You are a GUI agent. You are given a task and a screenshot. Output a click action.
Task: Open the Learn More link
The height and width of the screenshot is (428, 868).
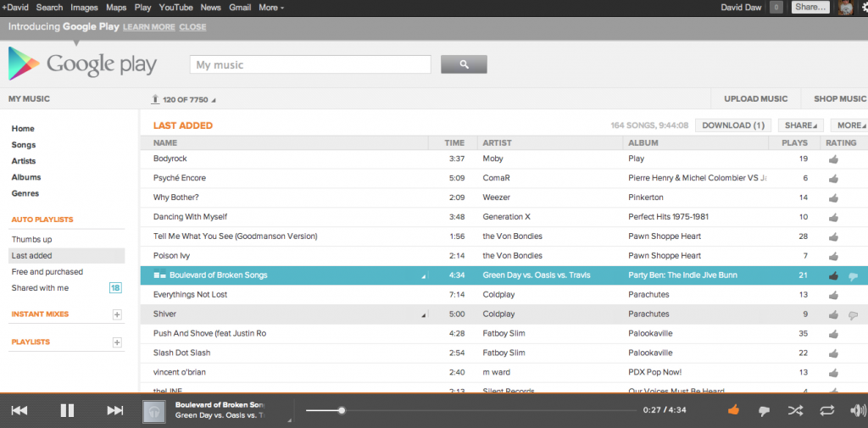pyautogui.click(x=149, y=27)
